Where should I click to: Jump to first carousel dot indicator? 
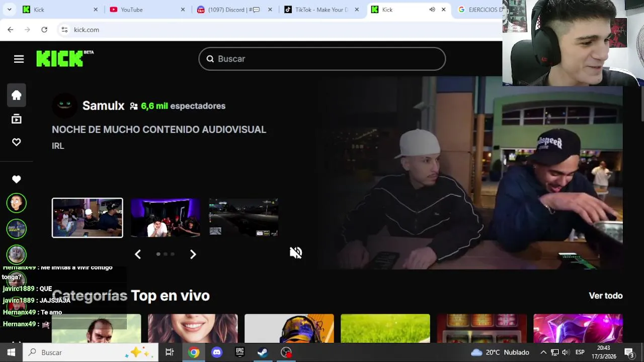tap(158, 254)
